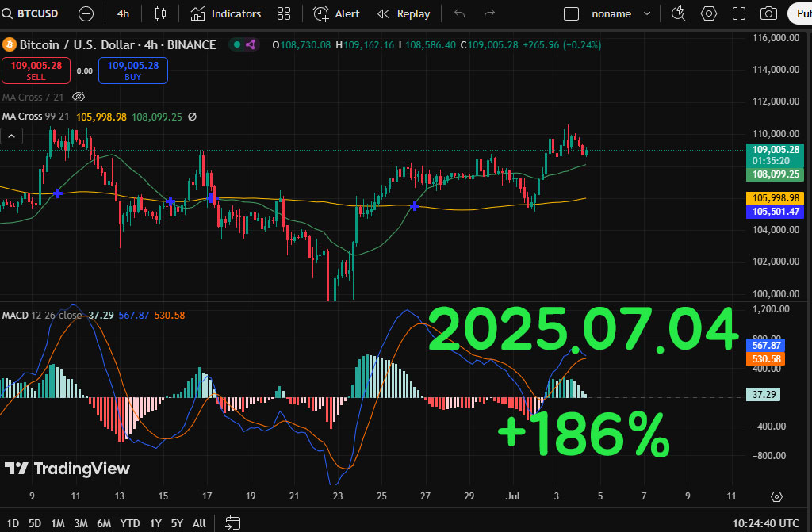Enter fullscreen mode
The height and width of the screenshot is (532, 812).
pyautogui.click(x=739, y=14)
